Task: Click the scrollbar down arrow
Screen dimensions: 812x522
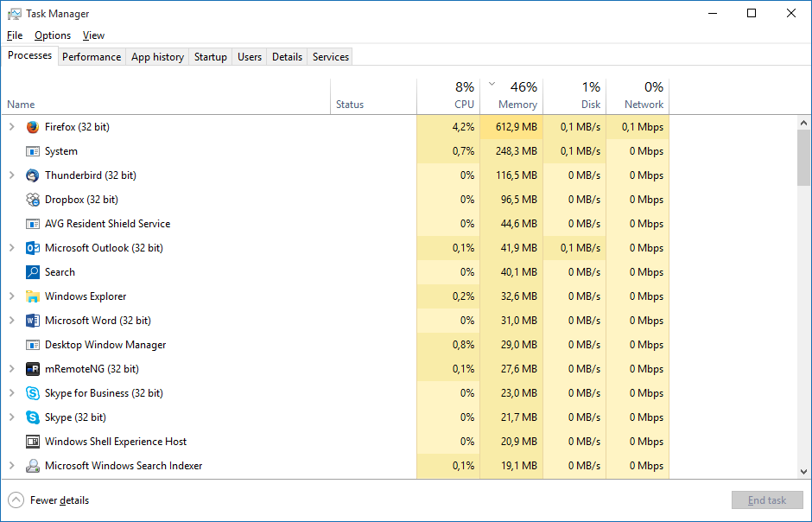Action: (x=804, y=472)
